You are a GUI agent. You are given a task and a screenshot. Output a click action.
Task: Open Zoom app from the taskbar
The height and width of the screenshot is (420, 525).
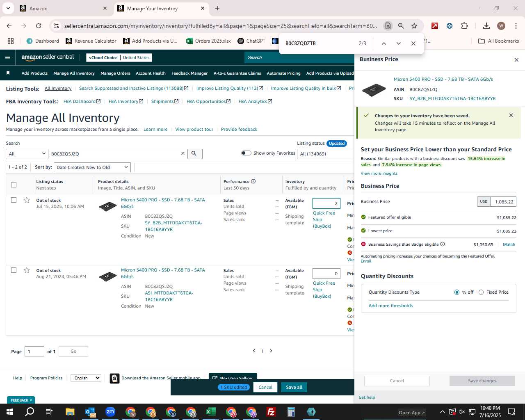click(110, 412)
